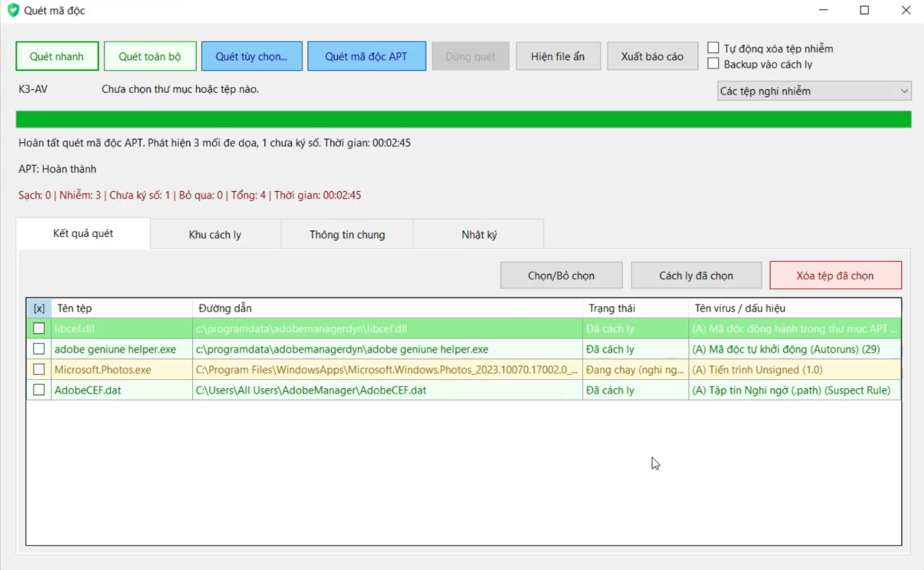This screenshot has width=924, height=570.
Task: Check the box for libcef.dll row
Action: coord(39,328)
